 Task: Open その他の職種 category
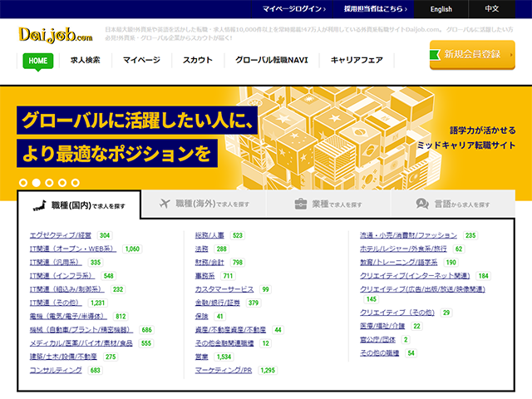point(380,353)
